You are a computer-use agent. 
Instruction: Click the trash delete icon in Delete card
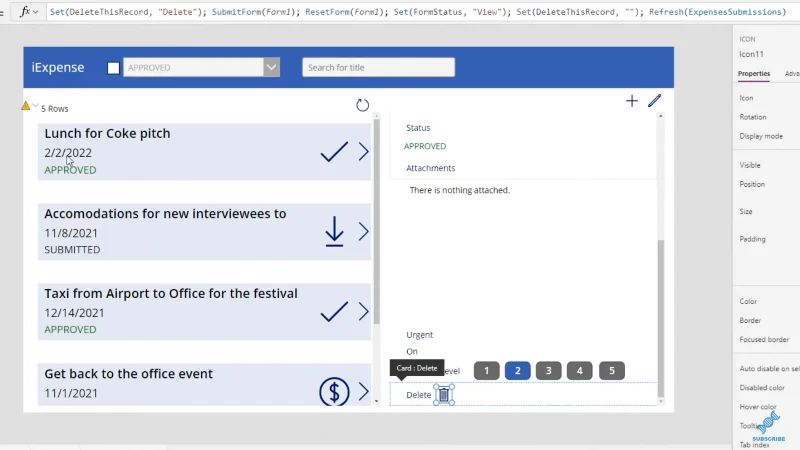coord(444,394)
